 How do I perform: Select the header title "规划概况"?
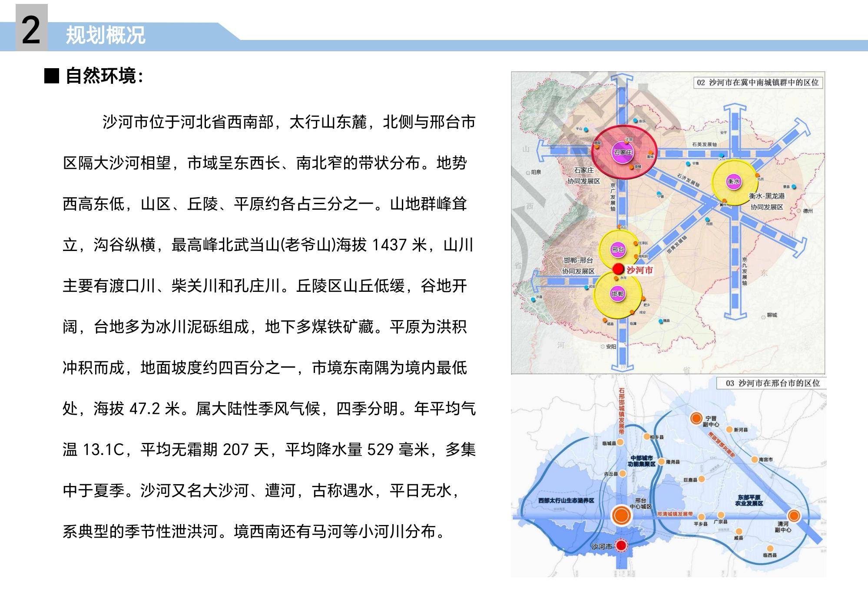[105, 35]
